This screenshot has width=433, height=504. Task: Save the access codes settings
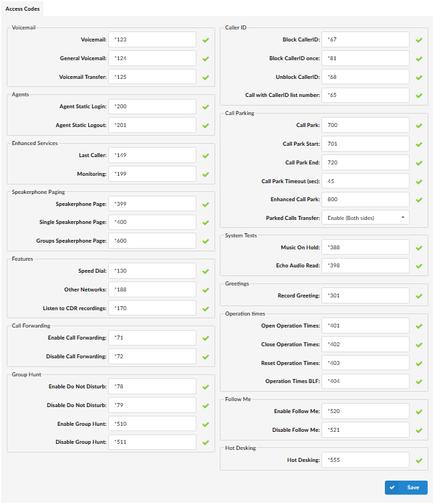tap(406, 488)
